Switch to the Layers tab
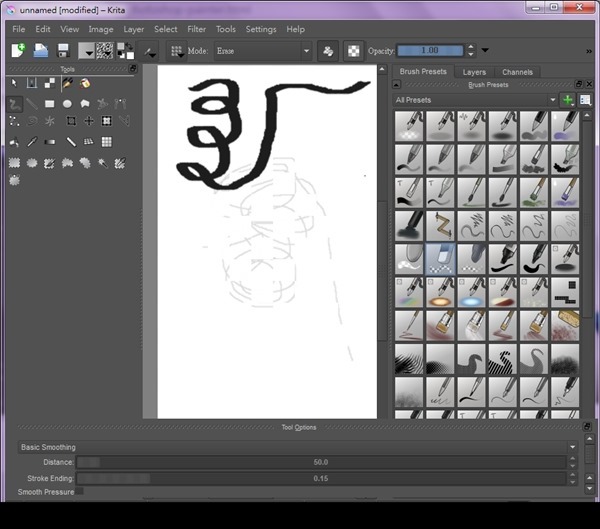The width and height of the screenshot is (600, 529). click(474, 72)
